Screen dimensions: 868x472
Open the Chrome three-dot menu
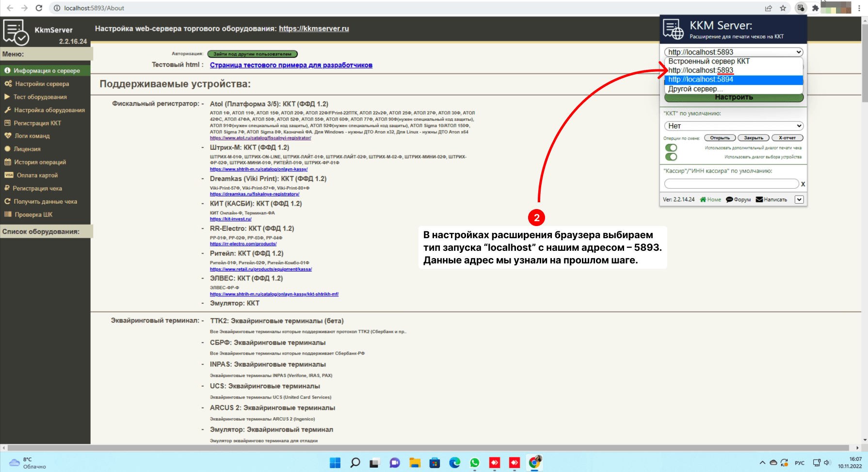click(x=859, y=8)
